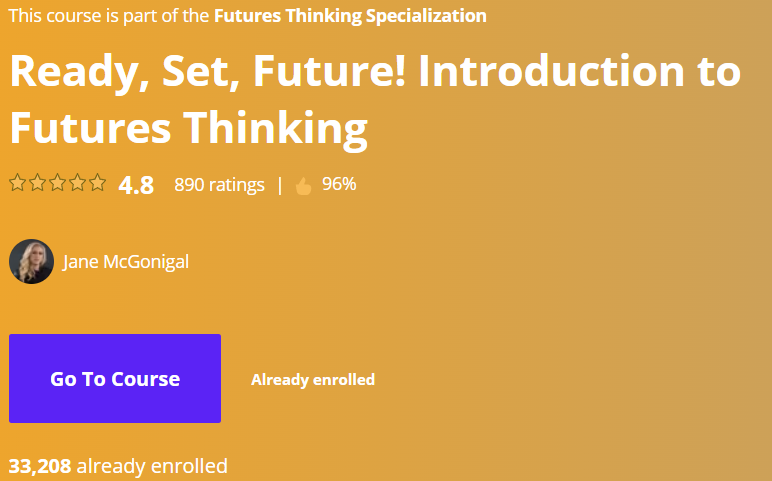This screenshot has width=772, height=481.
Task: Click the 96% approval percentage
Action: (339, 184)
